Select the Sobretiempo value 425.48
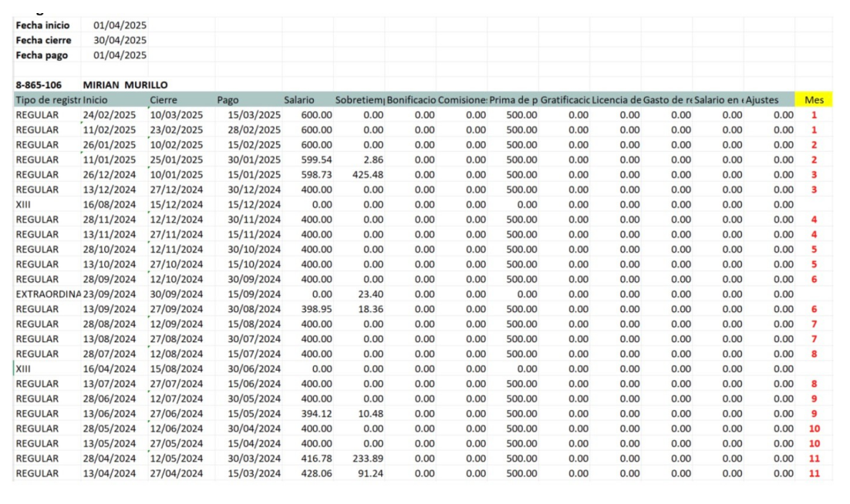The width and height of the screenshot is (850, 504). (x=368, y=175)
